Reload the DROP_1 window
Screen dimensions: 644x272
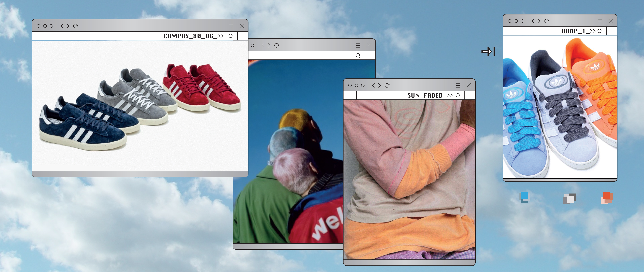547,21
